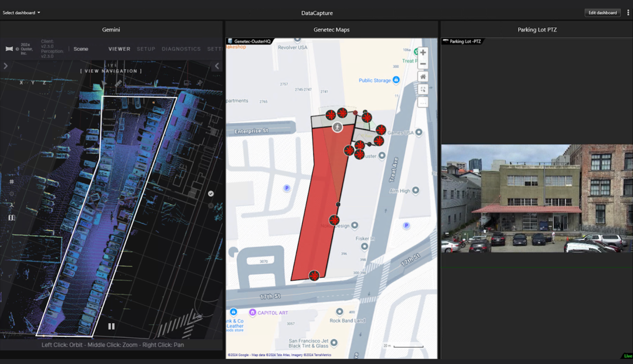Switch to the VIEWER tab

click(119, 49)
